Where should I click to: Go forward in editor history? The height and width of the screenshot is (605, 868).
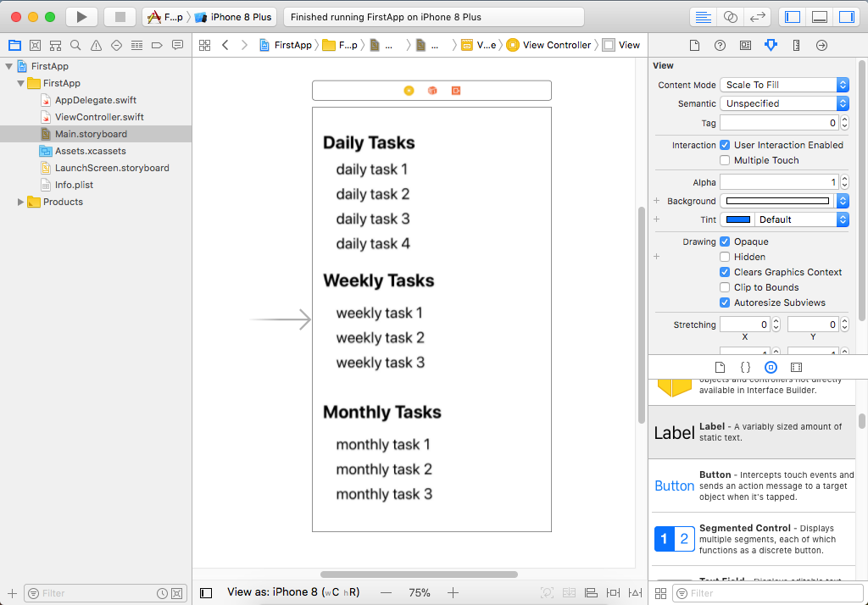(x=244, y=46)
